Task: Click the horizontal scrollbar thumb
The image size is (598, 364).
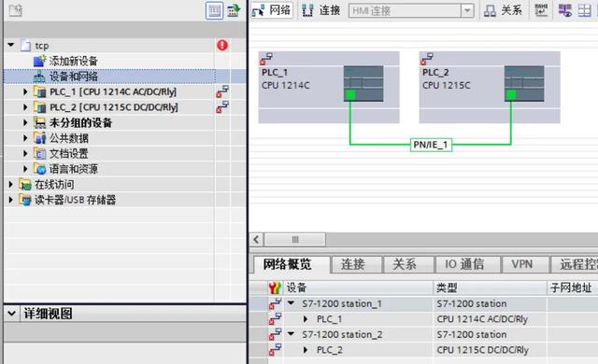Action: [x=295, y=240]
